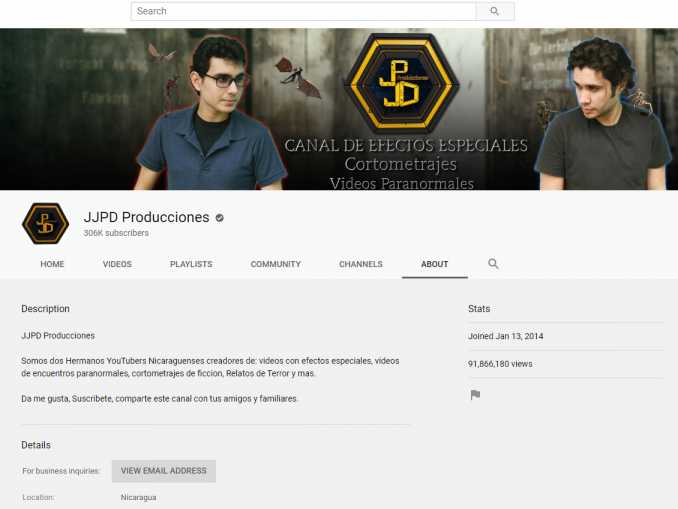Click 'Somos dos Hermanos YouTubers' description paragraph
678x509 pixels.
[x=210, y=367]
